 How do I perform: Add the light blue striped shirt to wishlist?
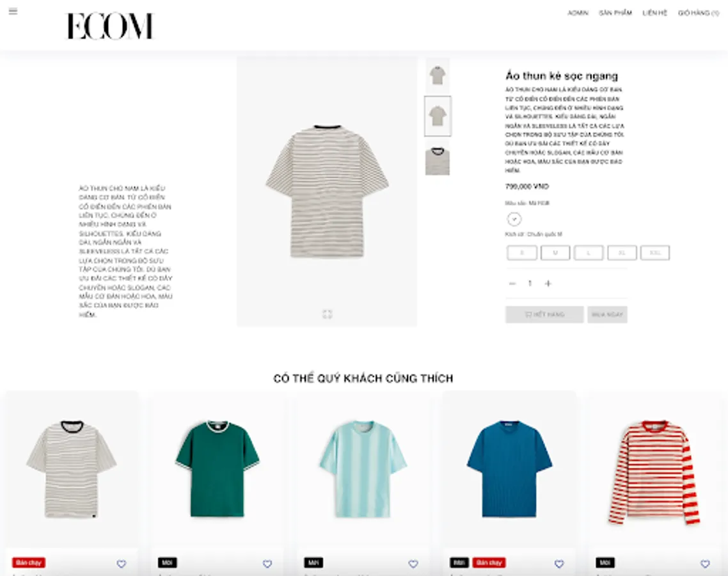coord(413,563)
